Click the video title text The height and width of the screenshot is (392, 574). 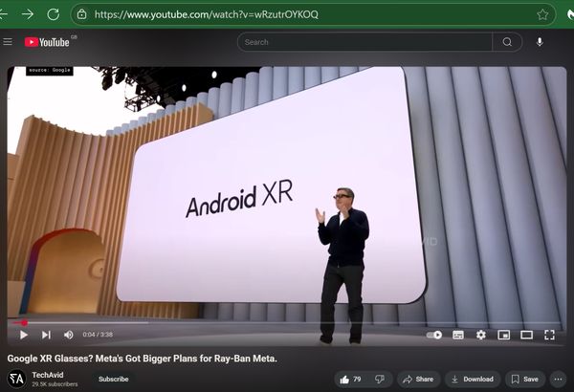coord(142,359)
